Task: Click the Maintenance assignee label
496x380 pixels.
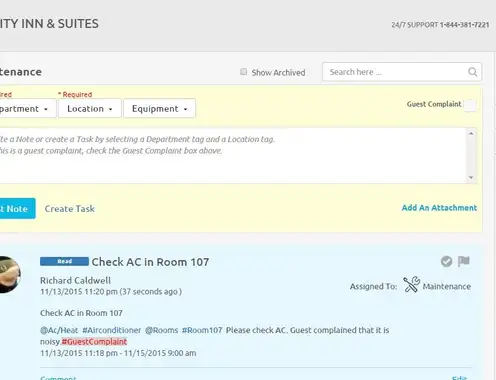Action: click(447, 286)
